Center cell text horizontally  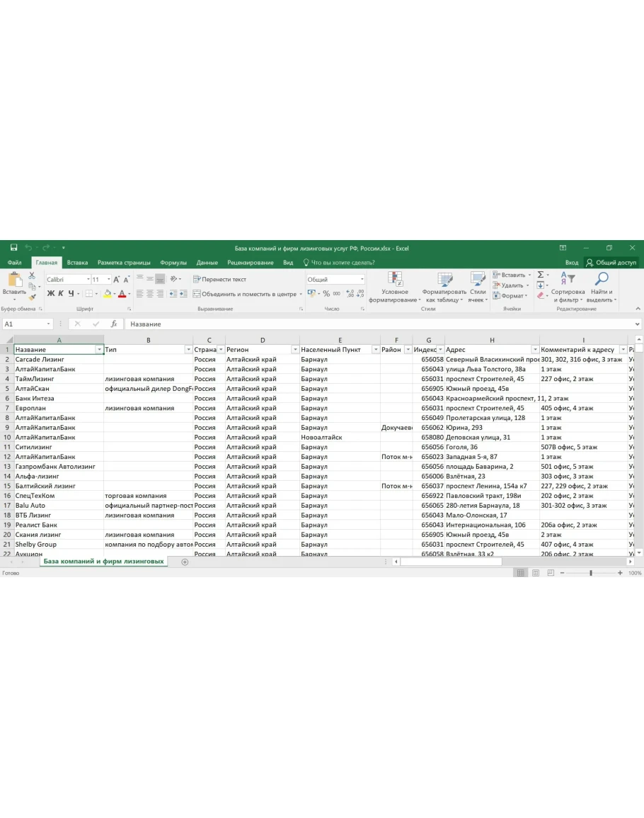149,294
